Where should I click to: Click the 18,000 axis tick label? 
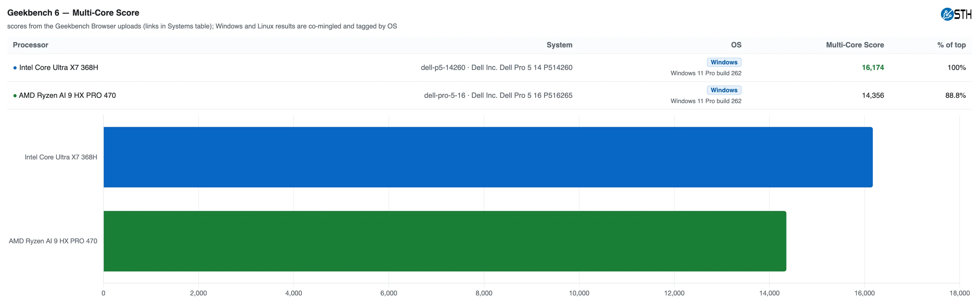point(959,293)
